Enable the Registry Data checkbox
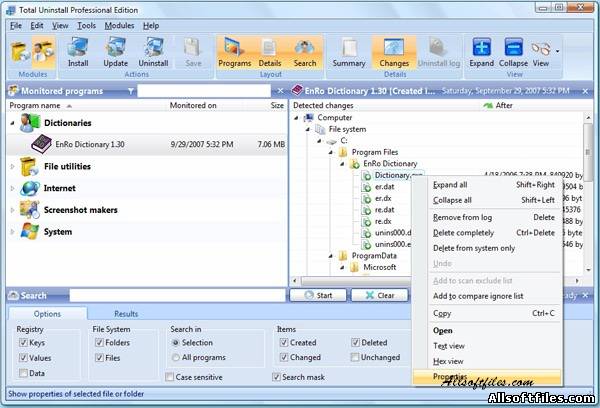Image resolution: width=600 pixels, height=408 pixels. pos(23,373)
